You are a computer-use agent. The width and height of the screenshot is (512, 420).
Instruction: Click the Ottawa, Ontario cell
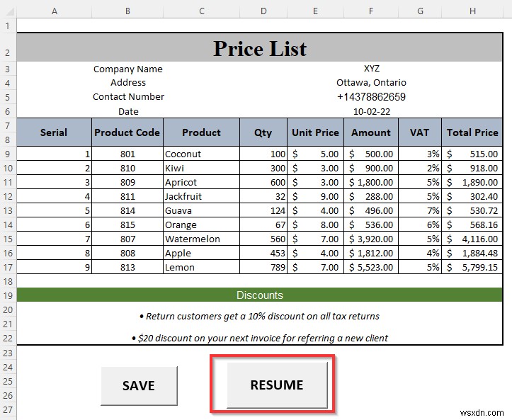pos(371,83)
